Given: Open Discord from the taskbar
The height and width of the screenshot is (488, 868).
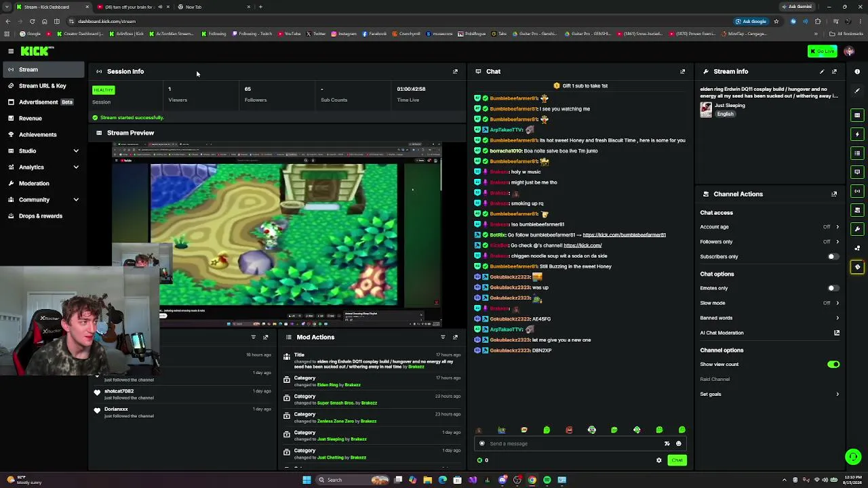Looking at the screenshot, I should coord(502,480).
